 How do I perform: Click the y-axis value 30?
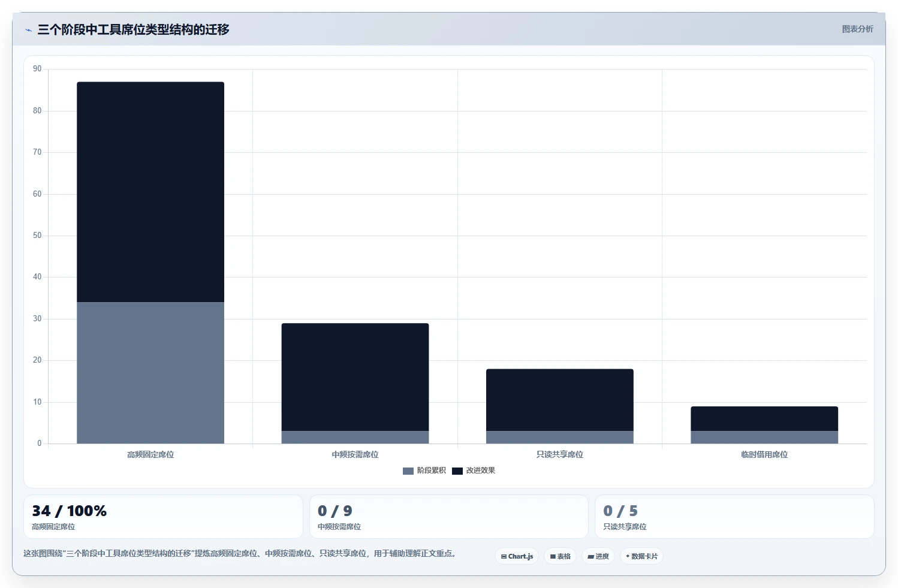coord(37,319)
